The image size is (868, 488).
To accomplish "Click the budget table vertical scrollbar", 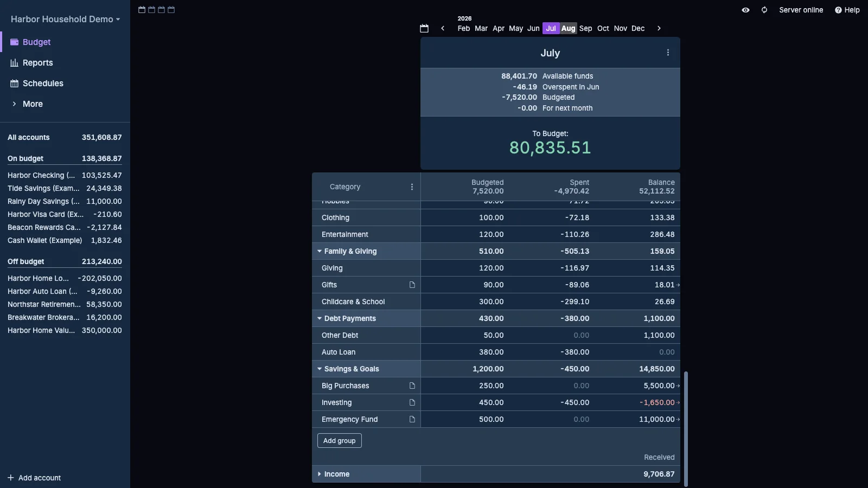I will 686,428.
